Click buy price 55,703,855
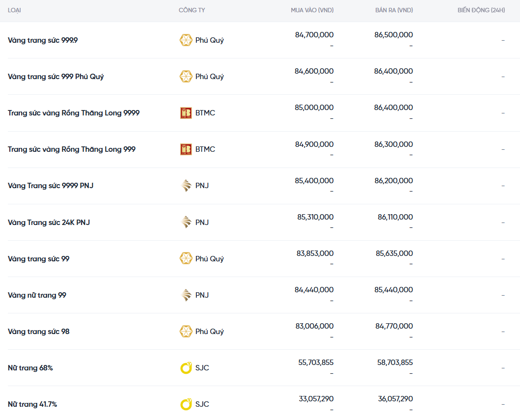The width and height of the screenshot is (520, 420). coord(316,363)
